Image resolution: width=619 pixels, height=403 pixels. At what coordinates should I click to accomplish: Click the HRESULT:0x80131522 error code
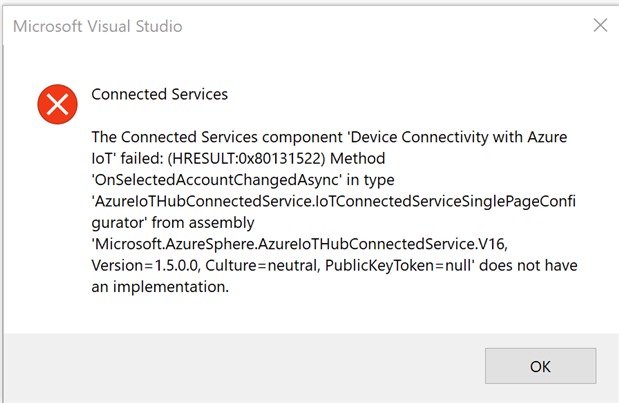pyautogui.click(x=246, y=158)
